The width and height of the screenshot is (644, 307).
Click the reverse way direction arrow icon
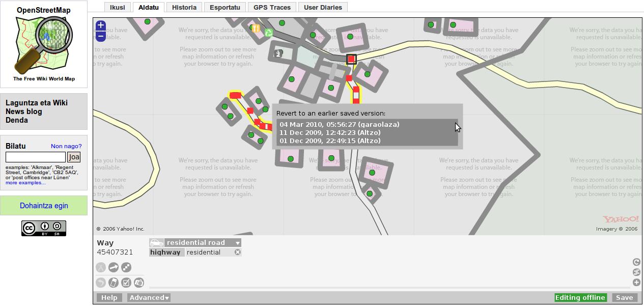[114, 267]
